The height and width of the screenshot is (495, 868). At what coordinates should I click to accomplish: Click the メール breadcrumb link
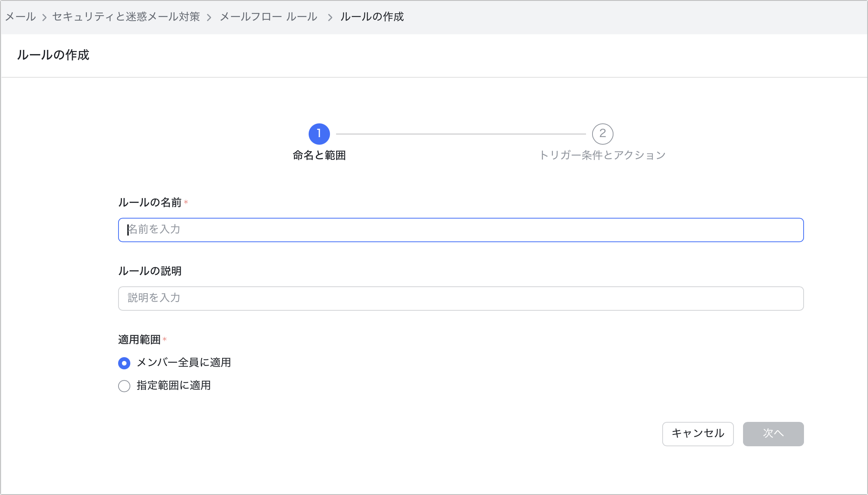[21, 17]
